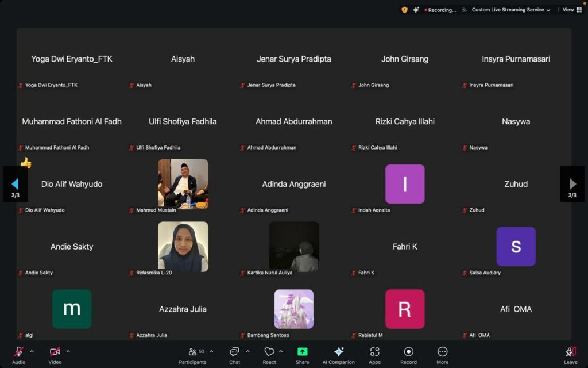Expand the video settings chevron
This screenshot has width=588, height=368.
(68, 351)
